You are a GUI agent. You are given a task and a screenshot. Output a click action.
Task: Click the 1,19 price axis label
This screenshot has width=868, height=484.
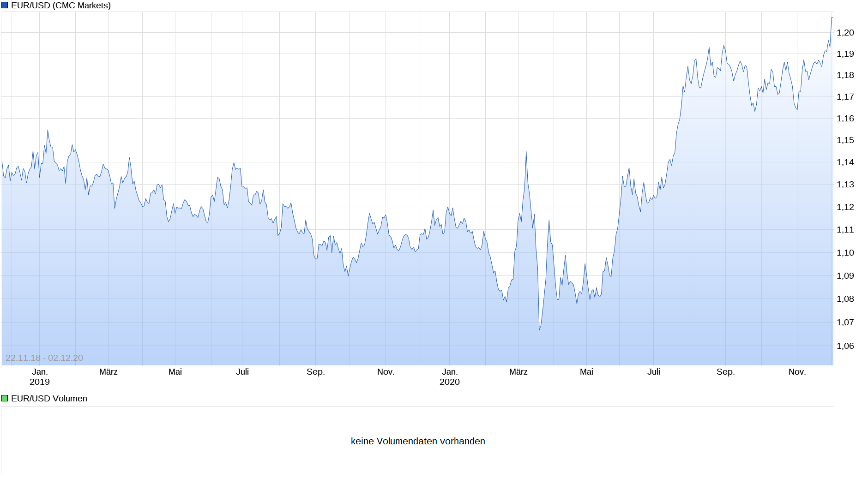(x=845, y=54)
